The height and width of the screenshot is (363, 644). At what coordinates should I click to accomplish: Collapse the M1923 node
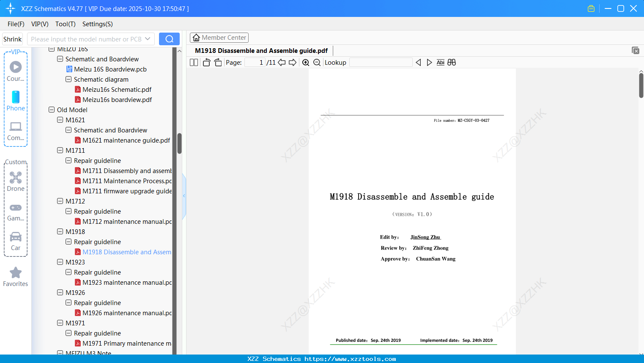[x=60, y=262]
